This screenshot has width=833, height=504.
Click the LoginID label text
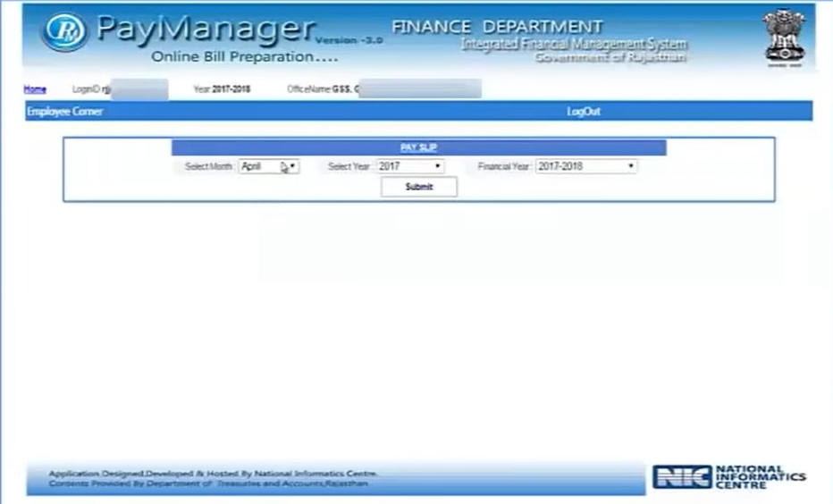pos(86,89)
